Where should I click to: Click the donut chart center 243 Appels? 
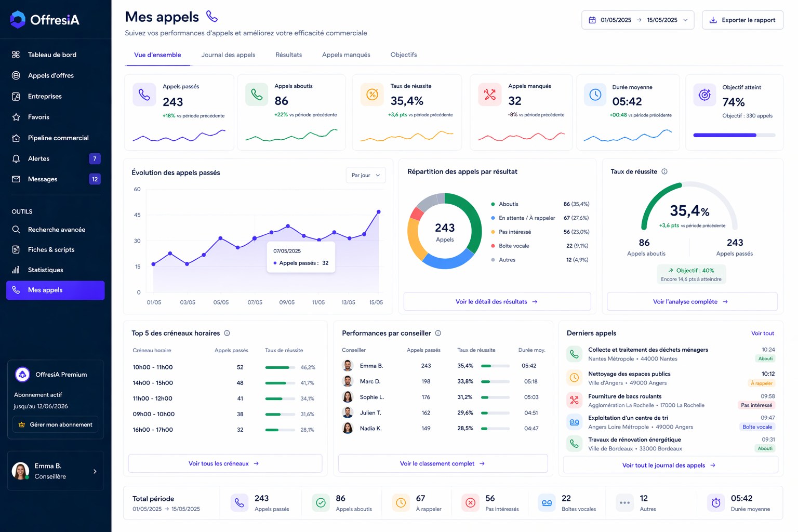pos(445,232)
